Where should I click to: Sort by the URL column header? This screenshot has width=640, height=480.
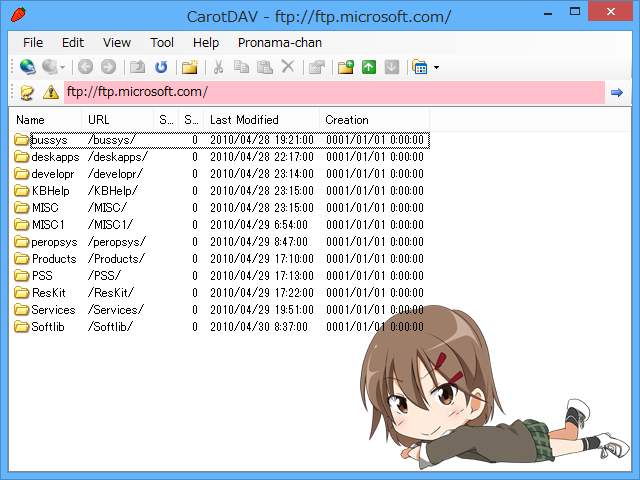point(118,120)
